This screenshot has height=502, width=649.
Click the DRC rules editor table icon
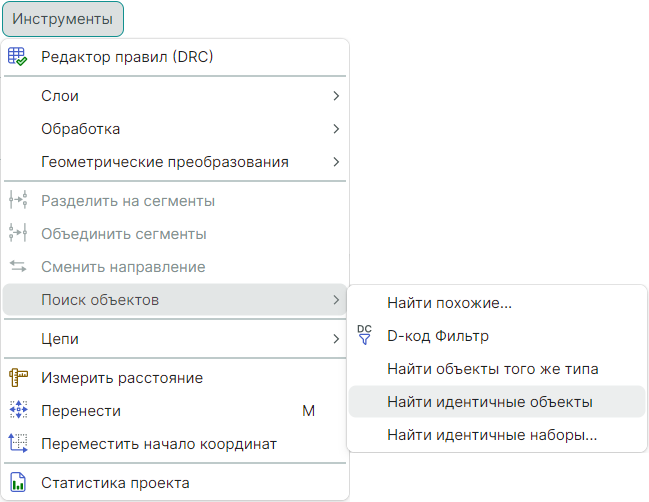[x=18, y=57]
